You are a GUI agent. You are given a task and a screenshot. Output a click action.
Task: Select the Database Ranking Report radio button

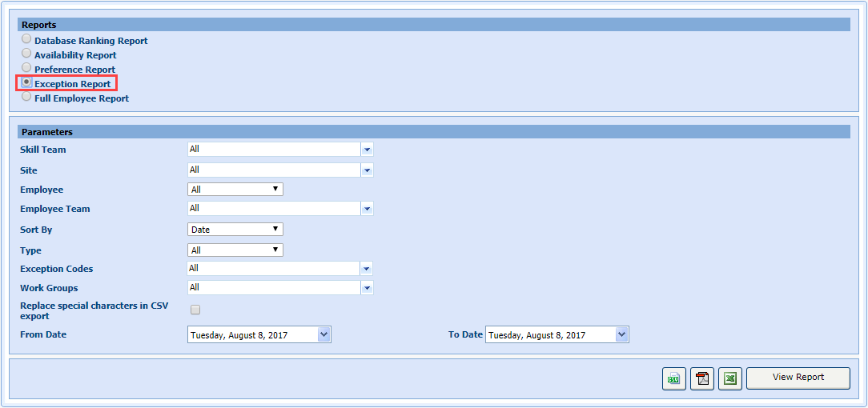(27, 39)
